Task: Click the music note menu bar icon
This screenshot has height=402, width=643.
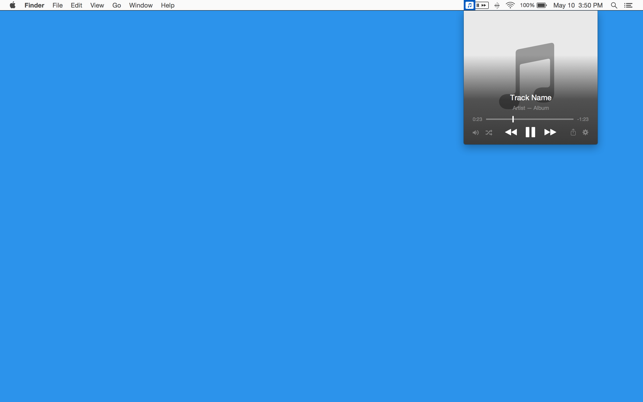Action: tap(470, 5)
